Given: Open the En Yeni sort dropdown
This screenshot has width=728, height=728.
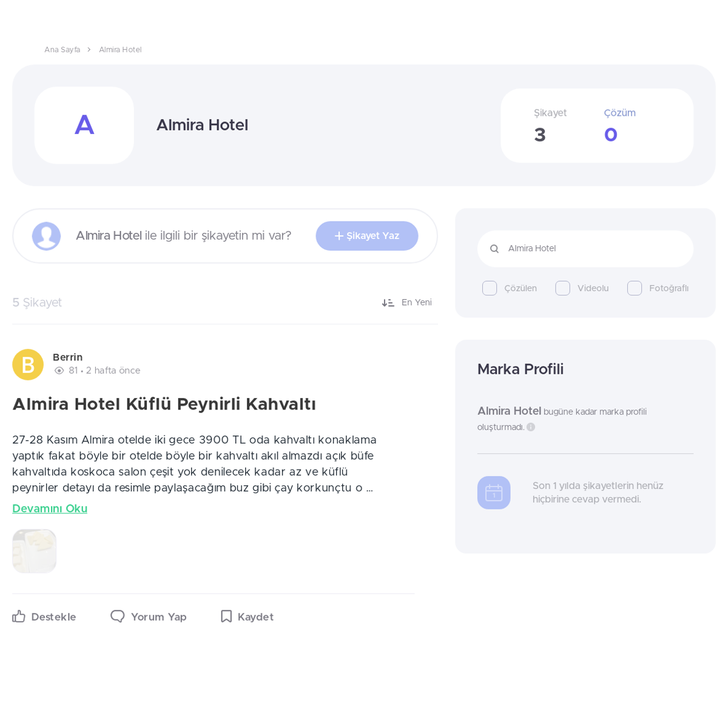Looking at the screenshot, I should tap(407, 303).
